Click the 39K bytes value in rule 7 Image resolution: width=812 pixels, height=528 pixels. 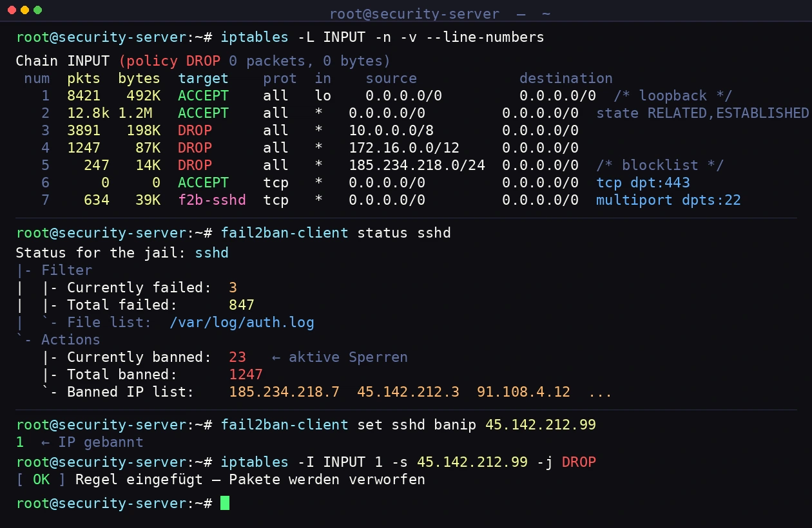148,200
